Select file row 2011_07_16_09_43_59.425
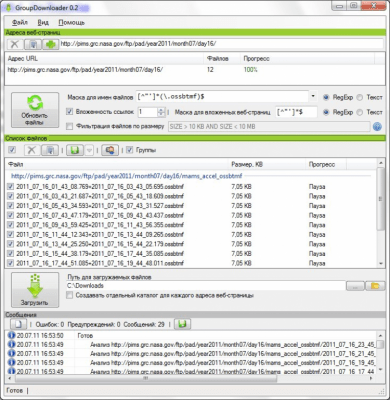This screenshot has width=390, height=400. tap(192, 225)
